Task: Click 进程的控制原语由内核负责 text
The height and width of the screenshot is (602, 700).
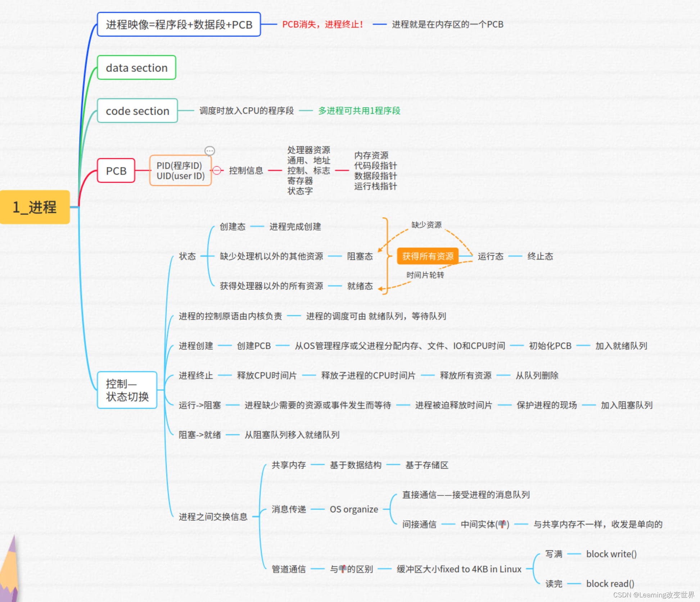Action: pyautogui.click(x=230, y=316)
